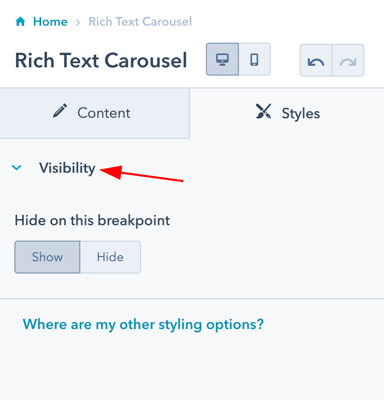
Task: Go to Home breadcrumb link
Action: (50, 22)
